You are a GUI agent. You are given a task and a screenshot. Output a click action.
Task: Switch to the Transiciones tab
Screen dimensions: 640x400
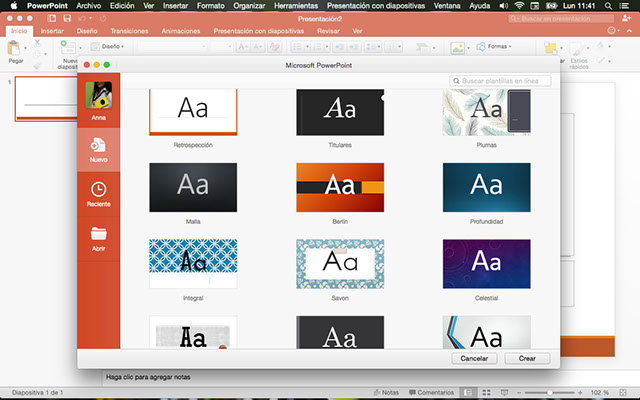tap(130, 31)
